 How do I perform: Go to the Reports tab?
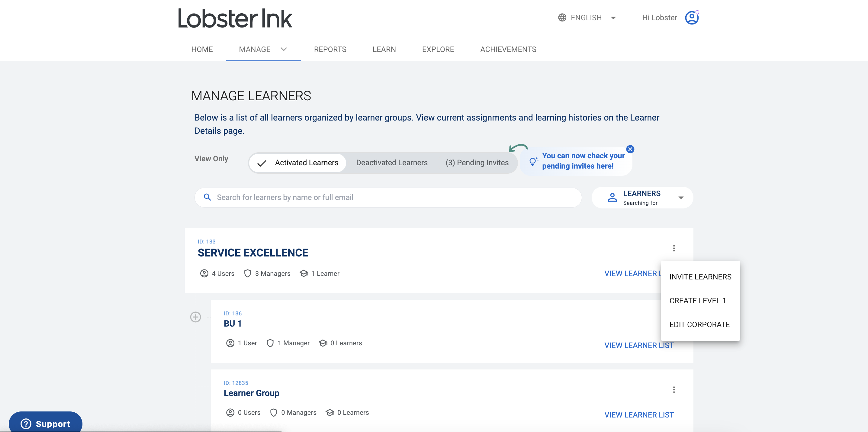pos(330,49)
